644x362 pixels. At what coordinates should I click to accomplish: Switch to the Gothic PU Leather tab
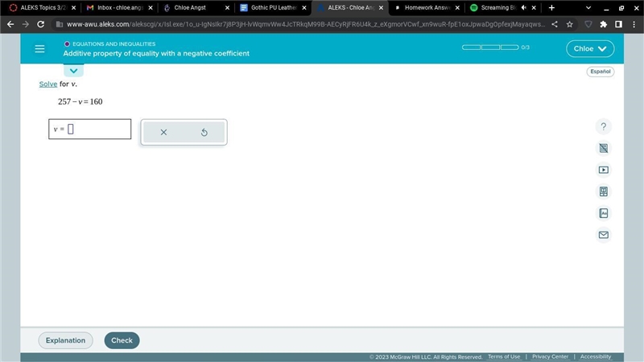click(273, 7)
